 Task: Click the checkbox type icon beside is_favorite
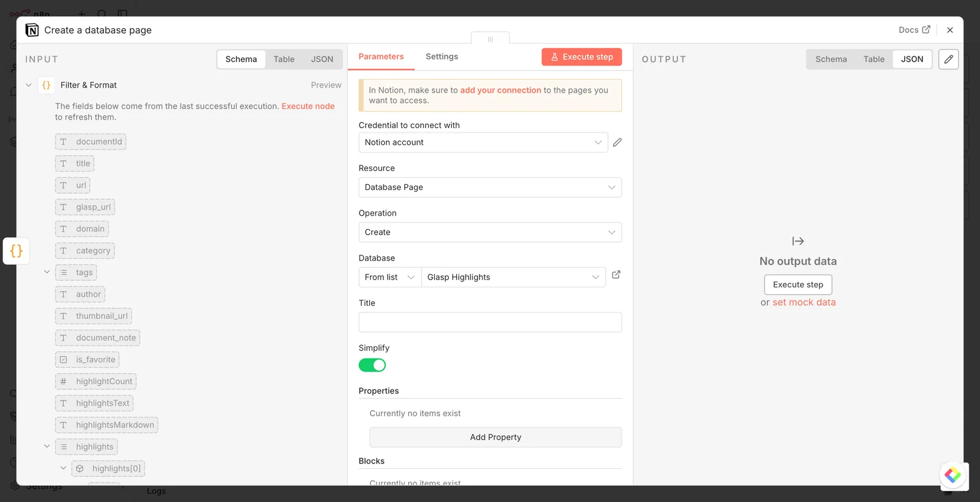tap(63, 360)
